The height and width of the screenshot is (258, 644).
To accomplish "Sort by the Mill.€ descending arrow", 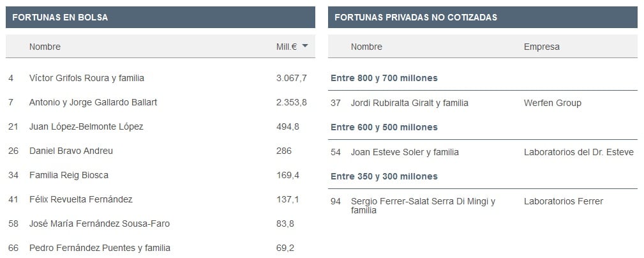I will click(304, 46).
